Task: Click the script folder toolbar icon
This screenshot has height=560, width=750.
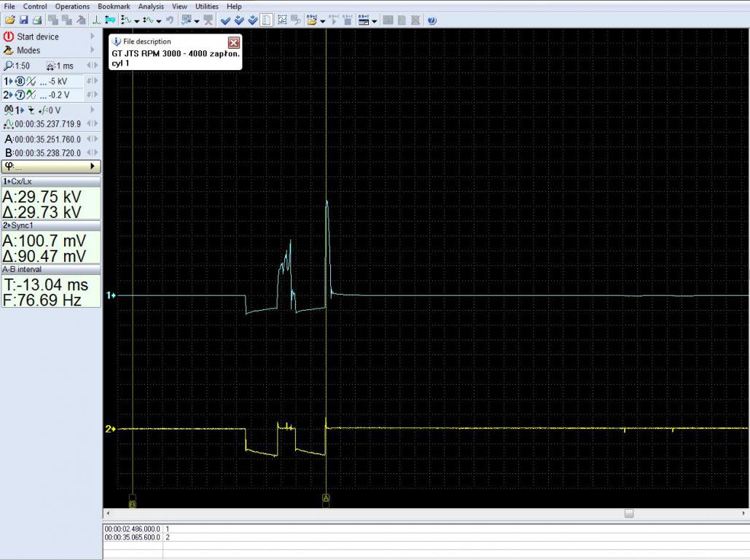Action: tap(312, 20)
